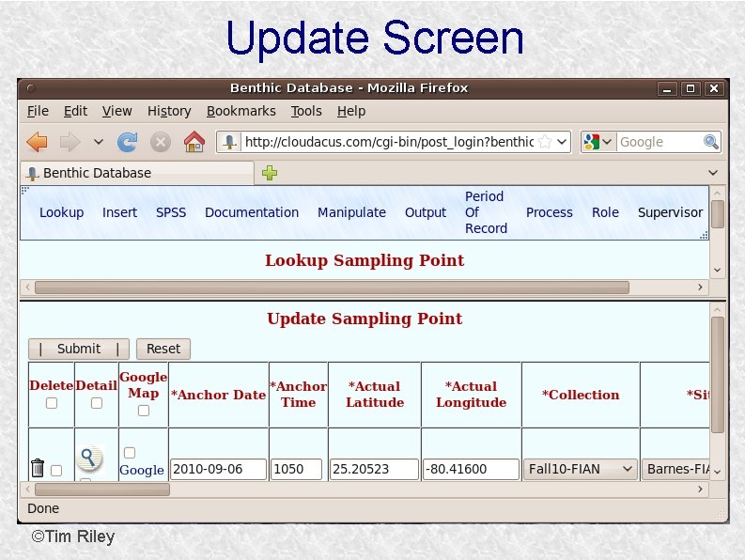Image resolution: width=745 pixels, height=560 pixels.
Task: Open the Bookmarks menu
Action: (241, 111)
